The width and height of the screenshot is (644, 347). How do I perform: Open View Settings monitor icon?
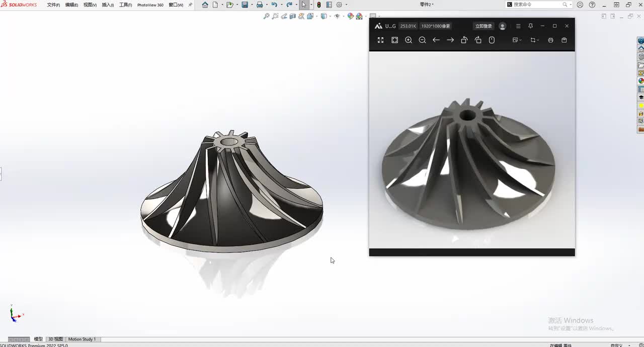373,16
